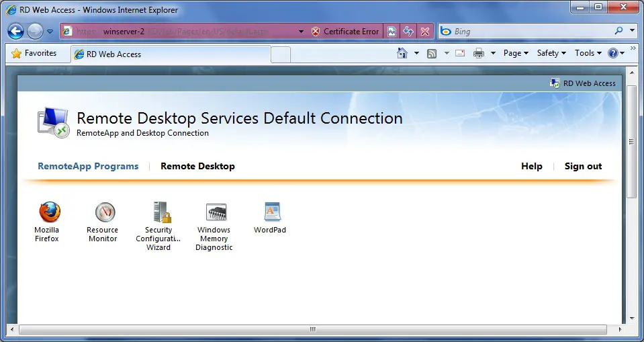Image resolution: width=644 pixels, height=342 pixels.
Task: Start Security Configuration Wizard
Action: (158, 213)
